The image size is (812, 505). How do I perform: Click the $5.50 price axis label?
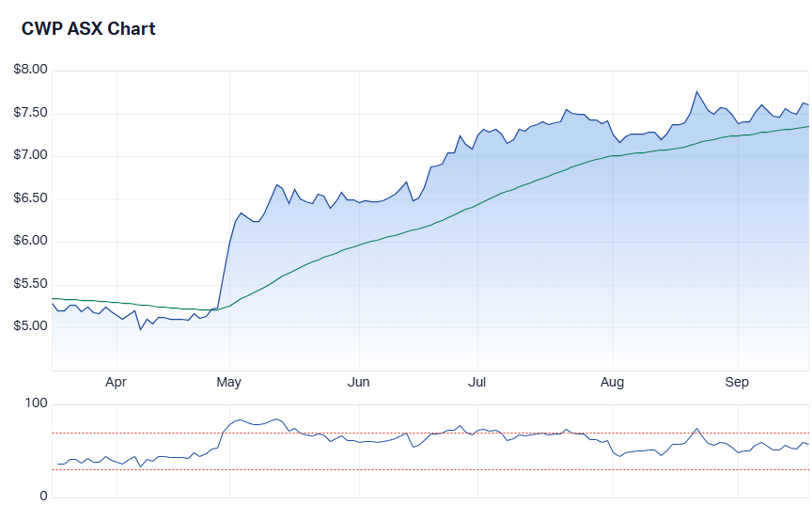tap(31, 284)
